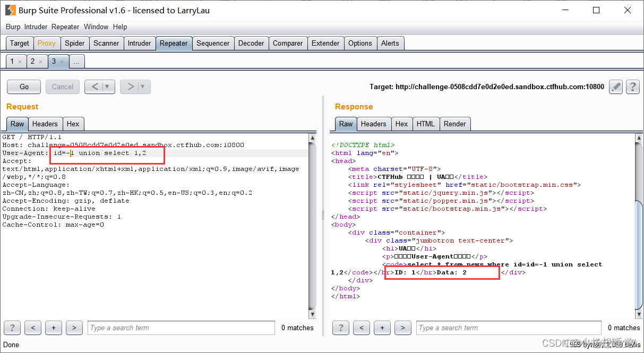
Task: Switch to the Comparer tab
Action: tap(288, 43)
